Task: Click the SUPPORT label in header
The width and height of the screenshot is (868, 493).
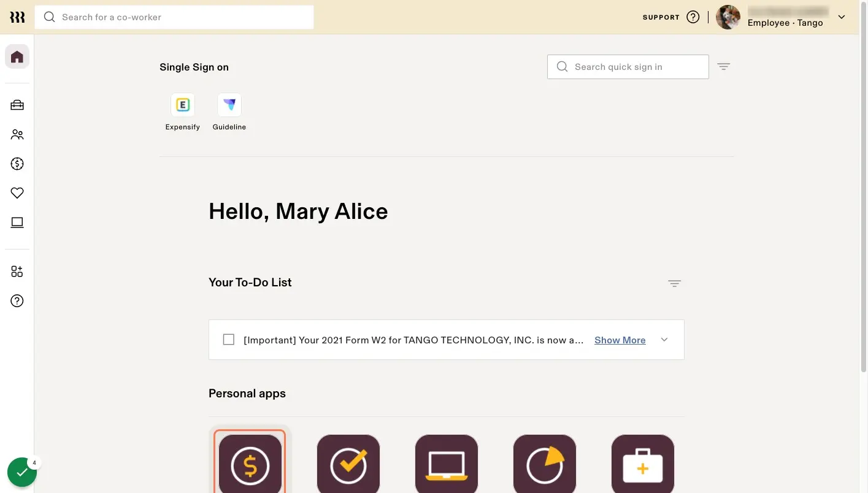Action: click(661, 17)
